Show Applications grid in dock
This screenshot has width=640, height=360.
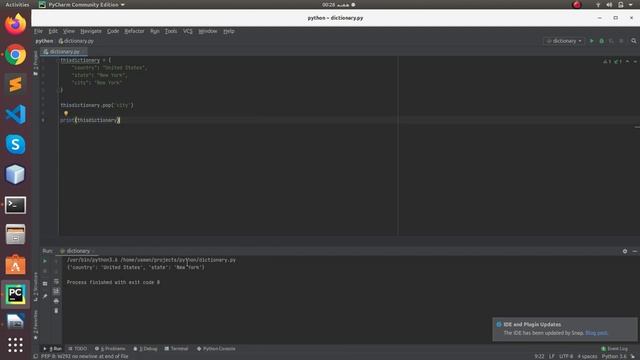click(16, 345)
